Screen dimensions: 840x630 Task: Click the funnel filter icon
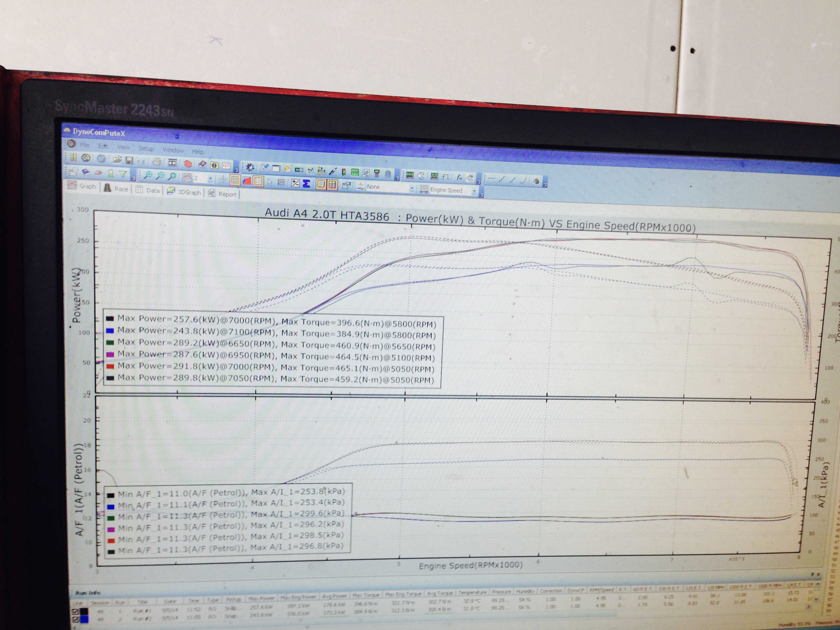(x=123, y=173)
